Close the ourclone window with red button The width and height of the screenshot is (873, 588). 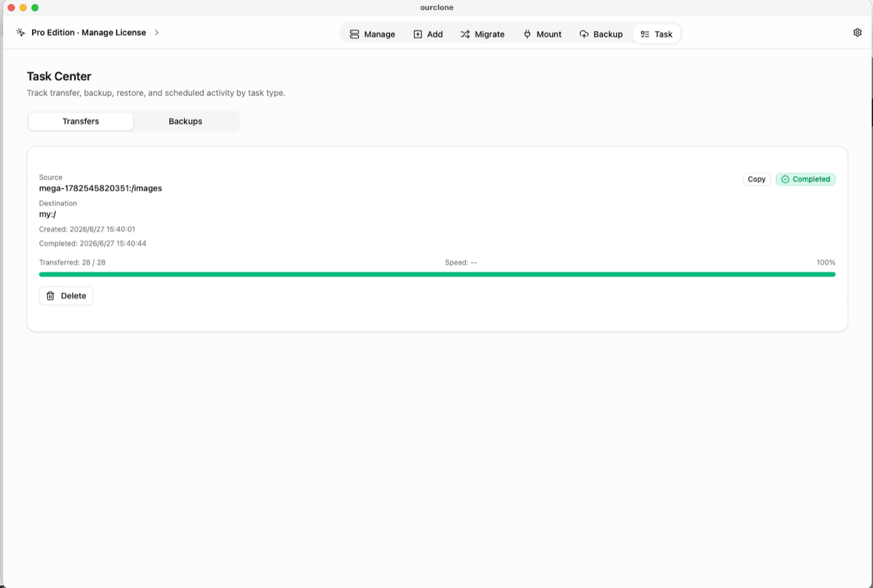11,8
